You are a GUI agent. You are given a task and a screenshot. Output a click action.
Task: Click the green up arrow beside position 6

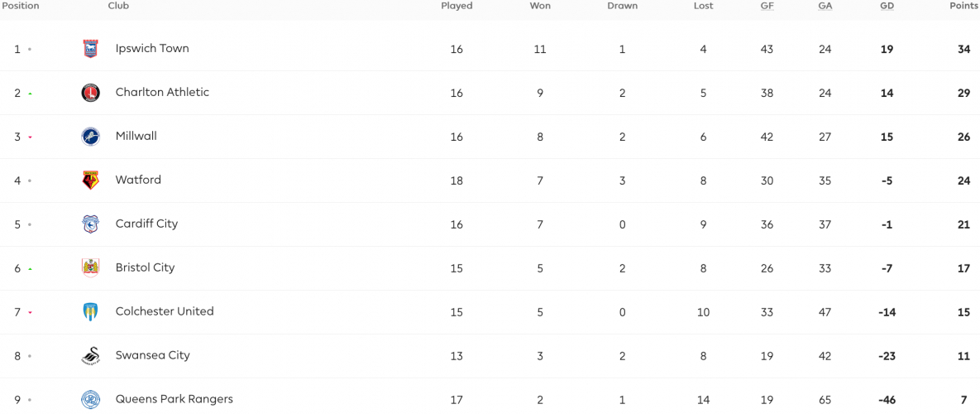(30, 268)
